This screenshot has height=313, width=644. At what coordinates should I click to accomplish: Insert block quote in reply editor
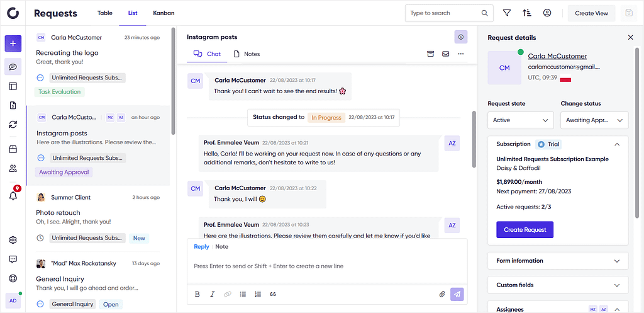273,294
